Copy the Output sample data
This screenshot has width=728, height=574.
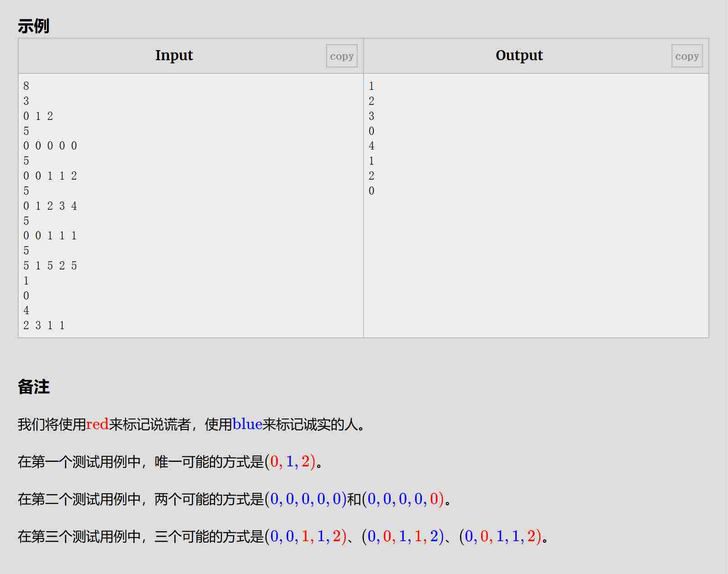coord(687,56)
